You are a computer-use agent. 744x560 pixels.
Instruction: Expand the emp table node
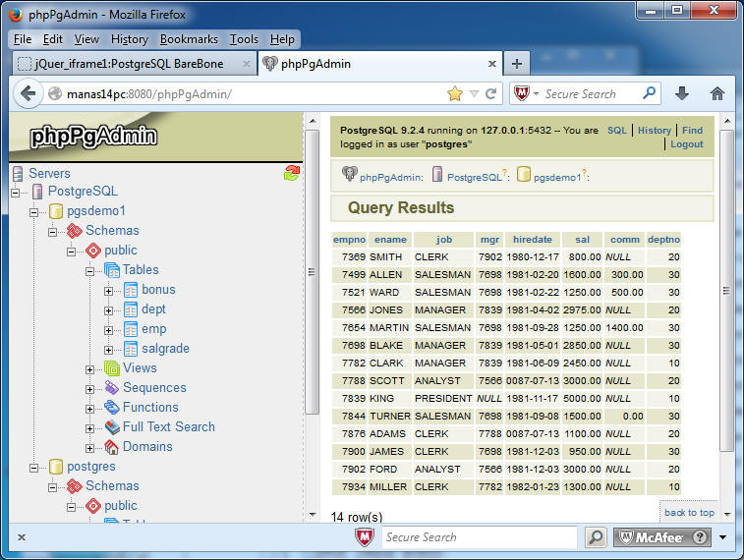(x=109, y=330)
